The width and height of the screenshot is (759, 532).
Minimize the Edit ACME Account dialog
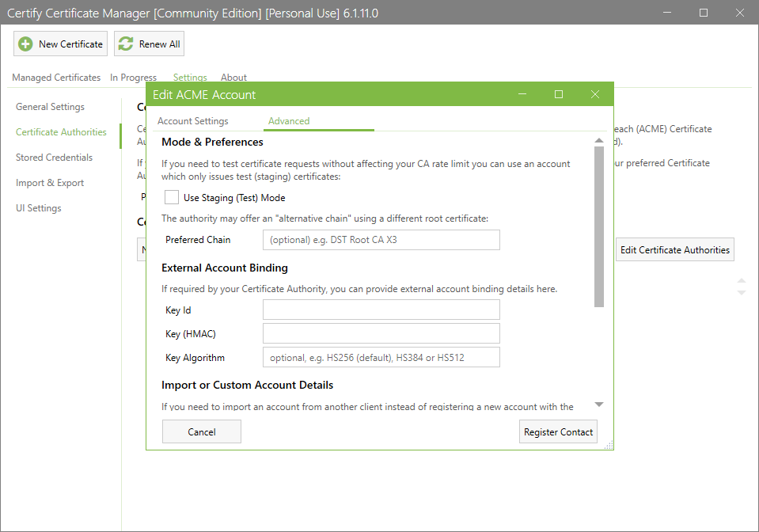click(522, 94)
